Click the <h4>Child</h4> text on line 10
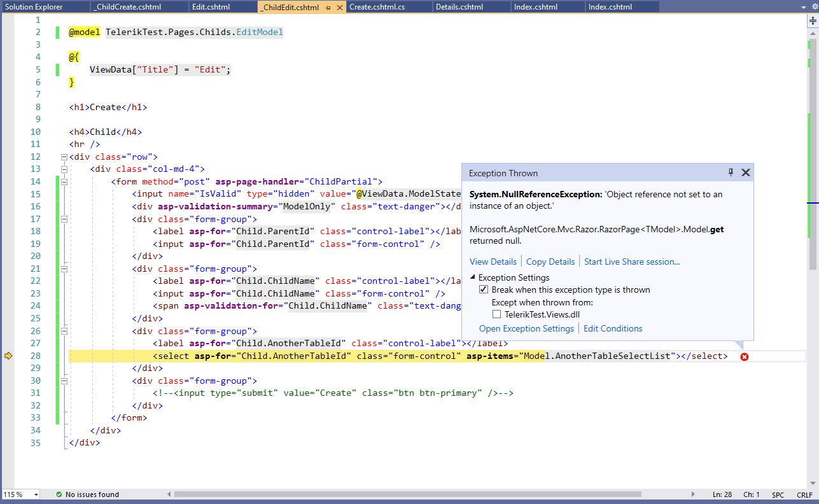Image resolution: width=819 pixels, height=504 pixels. pos(106,132)
